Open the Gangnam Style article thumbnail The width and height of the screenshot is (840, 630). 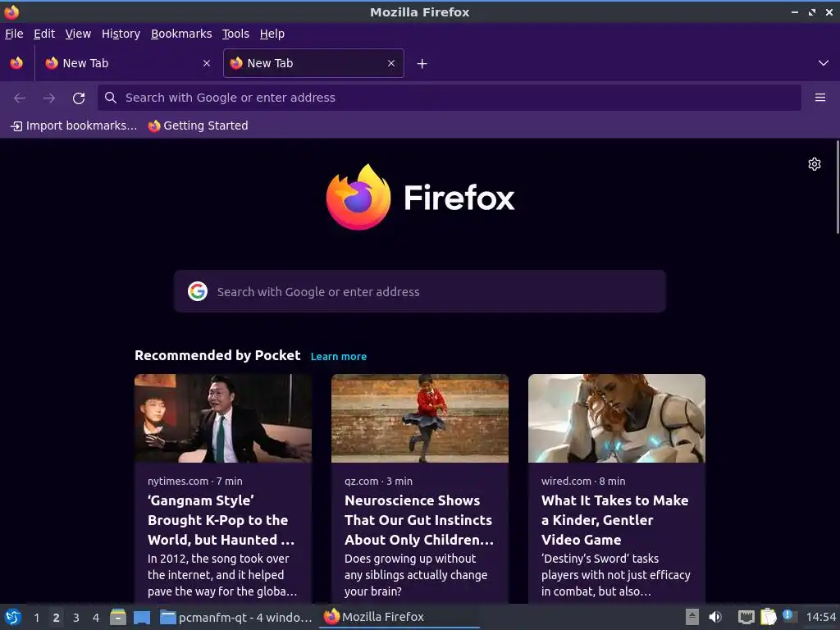point(223,418)
